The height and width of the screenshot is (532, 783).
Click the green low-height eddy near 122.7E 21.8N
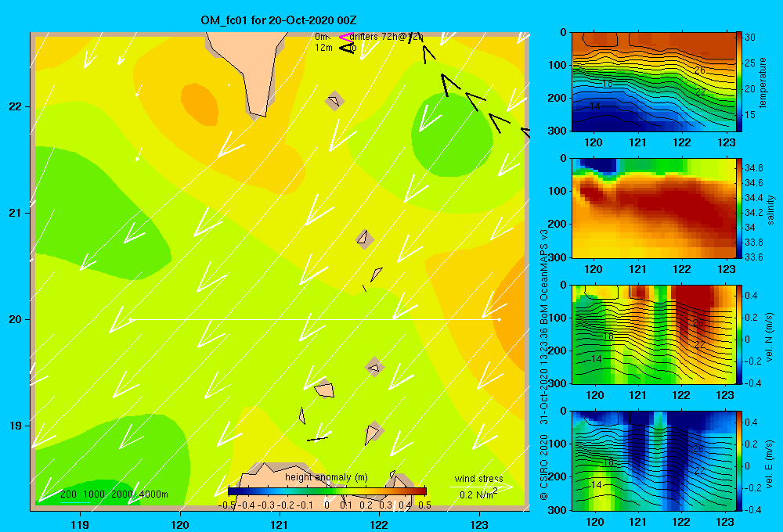point(452,135)
